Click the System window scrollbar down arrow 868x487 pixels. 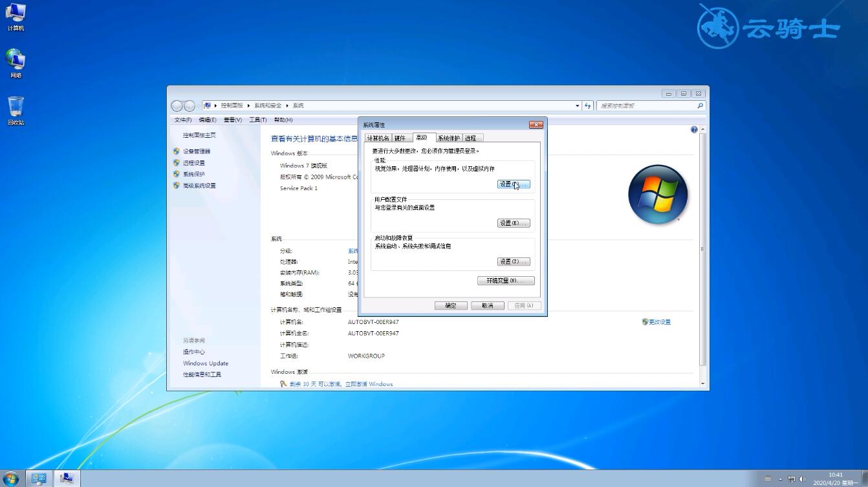tap(703, 384)
